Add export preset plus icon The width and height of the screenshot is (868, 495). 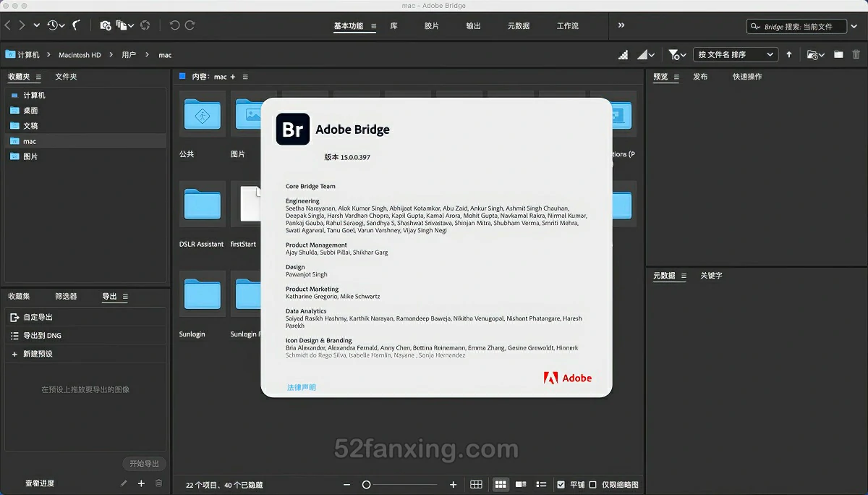click(x=141, y=483)
